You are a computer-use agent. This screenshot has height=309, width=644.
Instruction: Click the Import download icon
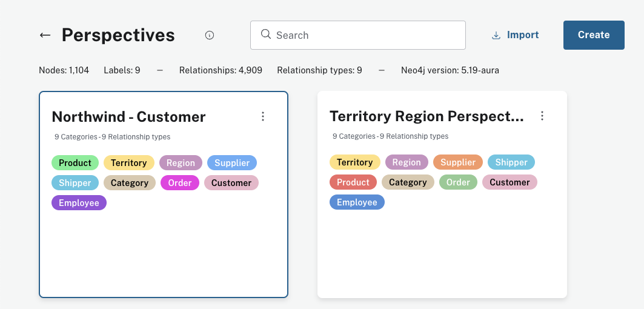point(496,35)
